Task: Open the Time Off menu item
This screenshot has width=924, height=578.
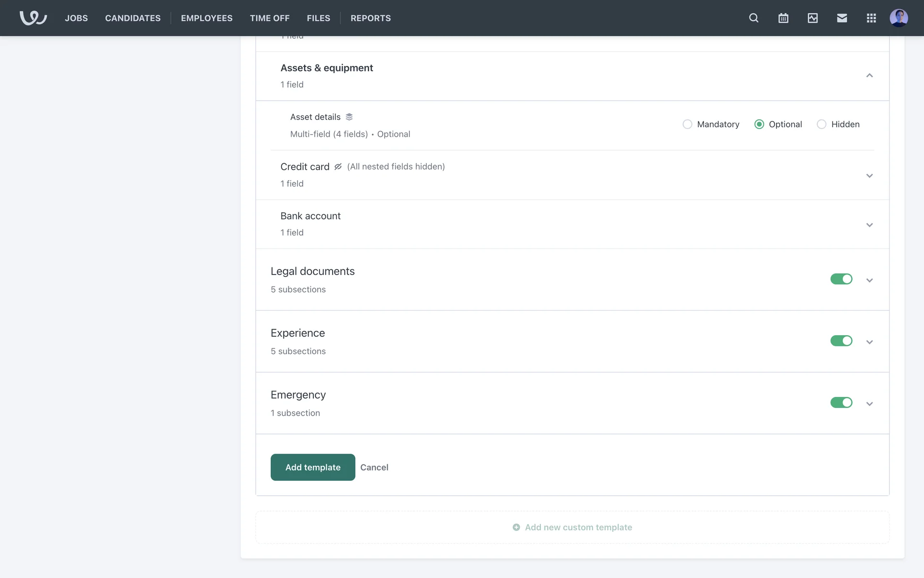Action: 269,18
